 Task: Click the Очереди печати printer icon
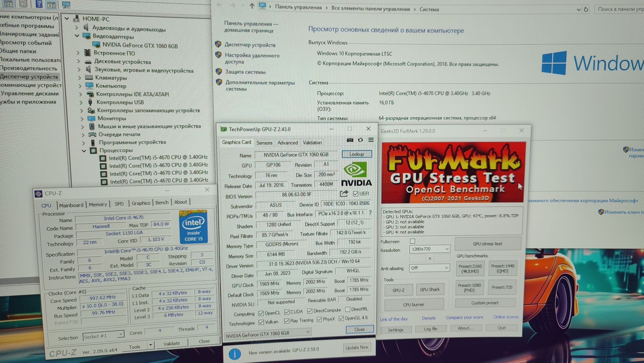tap(92, 134)
